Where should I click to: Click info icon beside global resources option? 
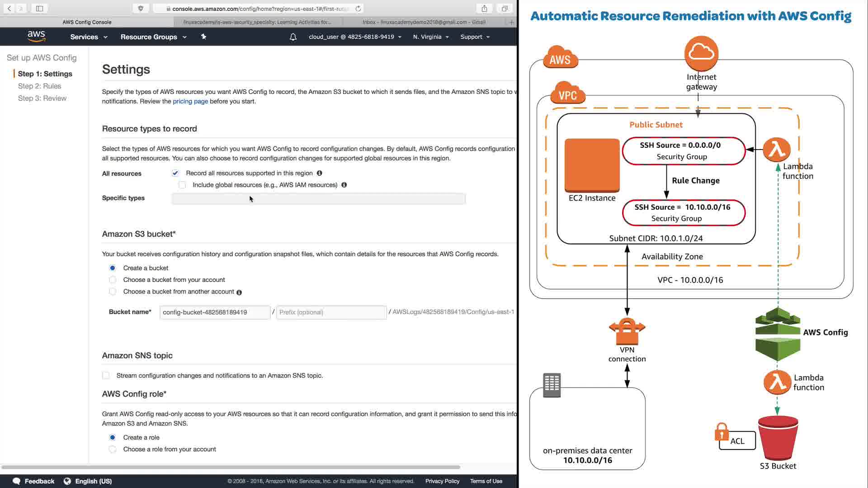tap(344, 185)
